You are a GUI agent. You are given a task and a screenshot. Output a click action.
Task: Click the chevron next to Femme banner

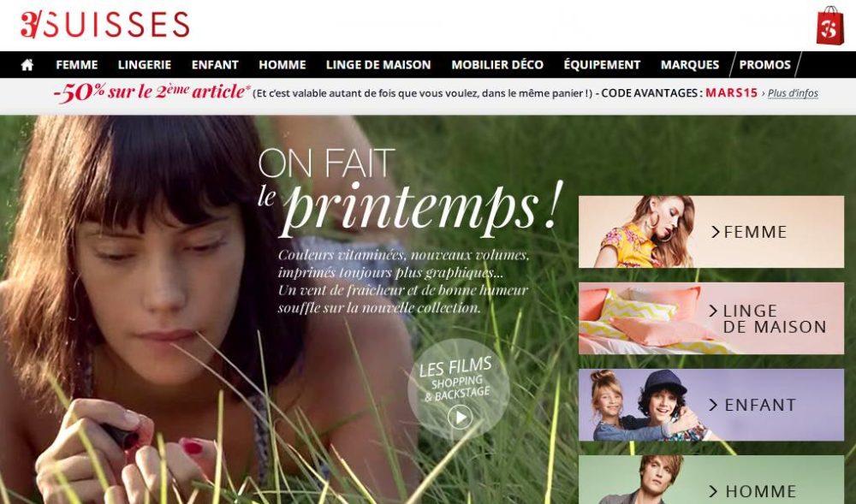(x=715, y=232)
